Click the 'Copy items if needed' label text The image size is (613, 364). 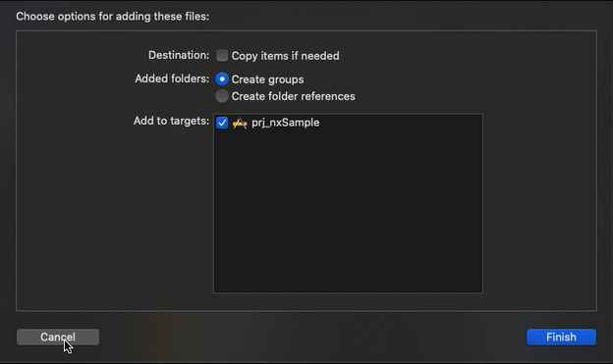tap(286, 56)
